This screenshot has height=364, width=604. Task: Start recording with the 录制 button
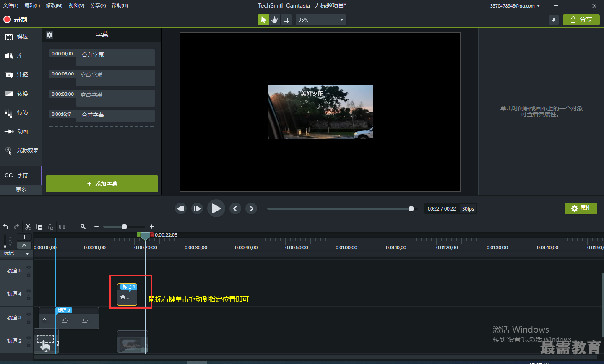point(15,20)
